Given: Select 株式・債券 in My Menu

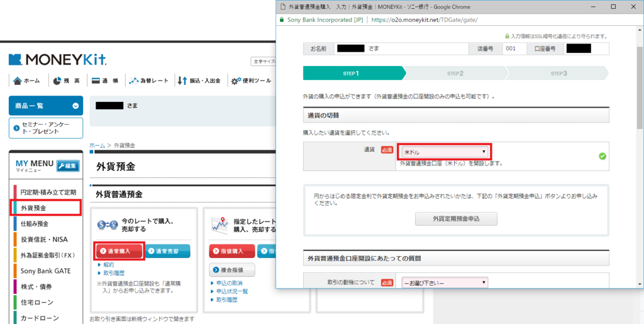Looking at the screenshot, I should 36,287.
